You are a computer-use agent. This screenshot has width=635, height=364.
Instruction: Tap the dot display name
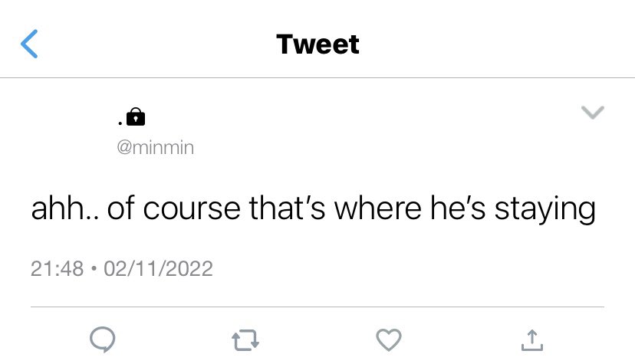click(120, 123)
